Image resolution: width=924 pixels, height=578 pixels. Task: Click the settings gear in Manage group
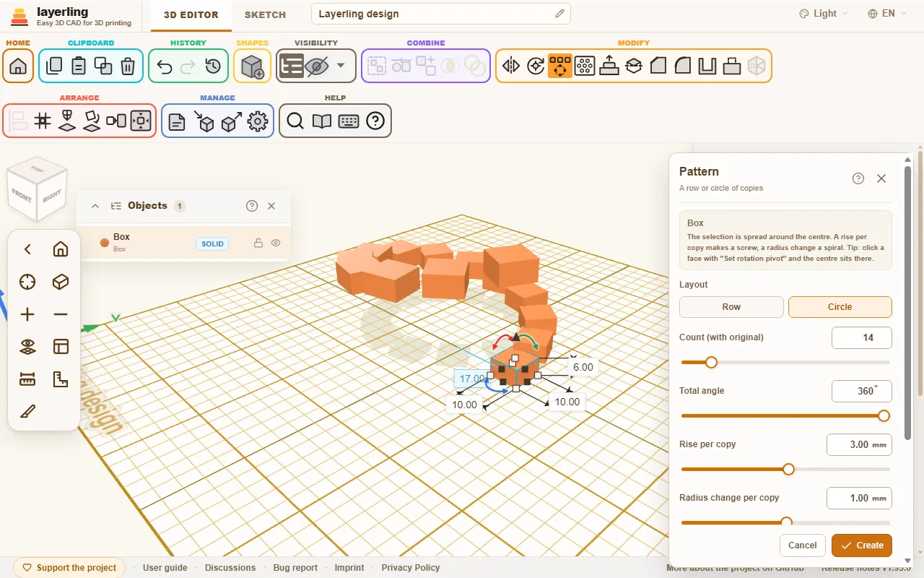(258, 121)
